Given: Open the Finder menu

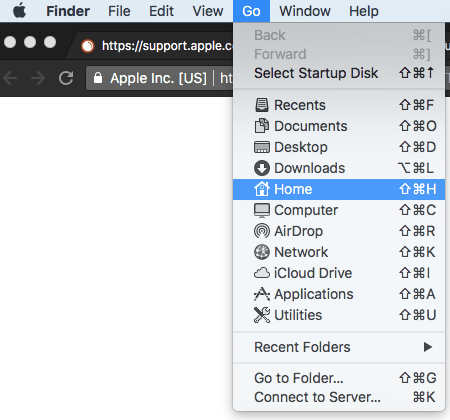Looking at the screenshot, I should click(68, 11).
